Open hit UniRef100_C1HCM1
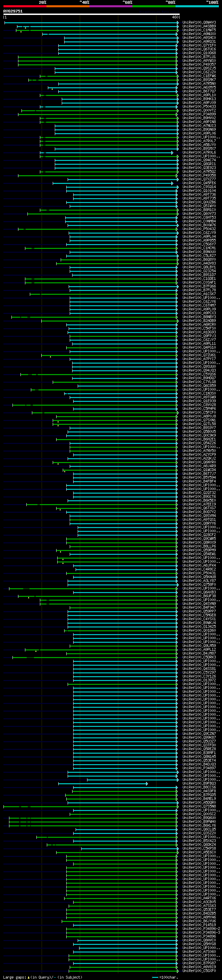The image size is (222, 980). click(x=199, y=248)
